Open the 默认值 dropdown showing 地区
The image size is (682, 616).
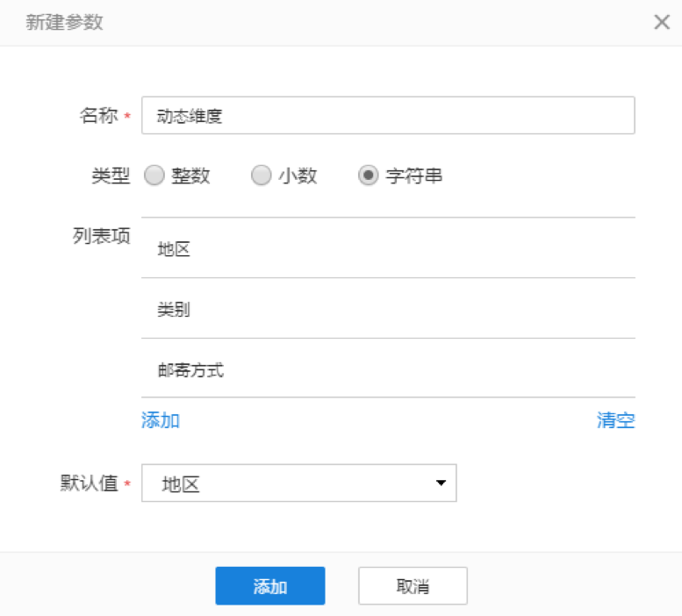[x=298, y=483]
